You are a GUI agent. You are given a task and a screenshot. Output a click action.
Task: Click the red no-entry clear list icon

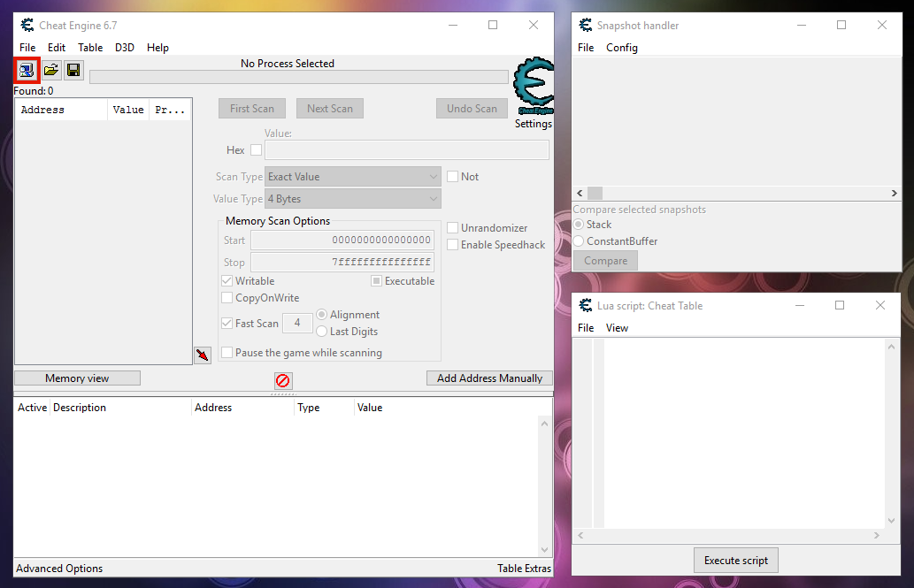[x=283, y=380]
